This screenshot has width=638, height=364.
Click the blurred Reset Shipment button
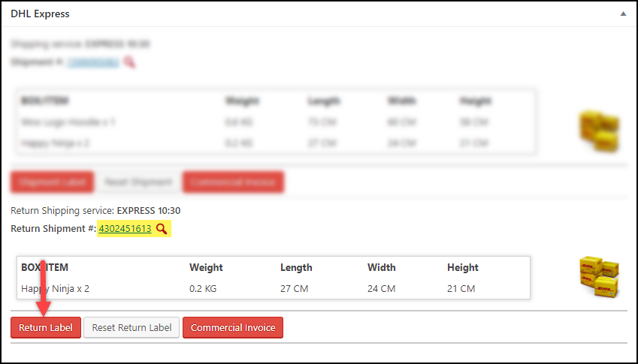(138, 182)
